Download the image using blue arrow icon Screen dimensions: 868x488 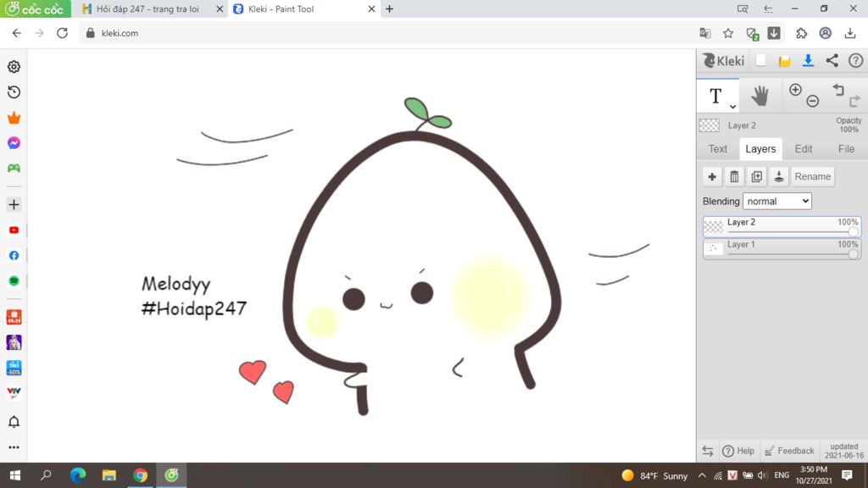pos(808,61)
